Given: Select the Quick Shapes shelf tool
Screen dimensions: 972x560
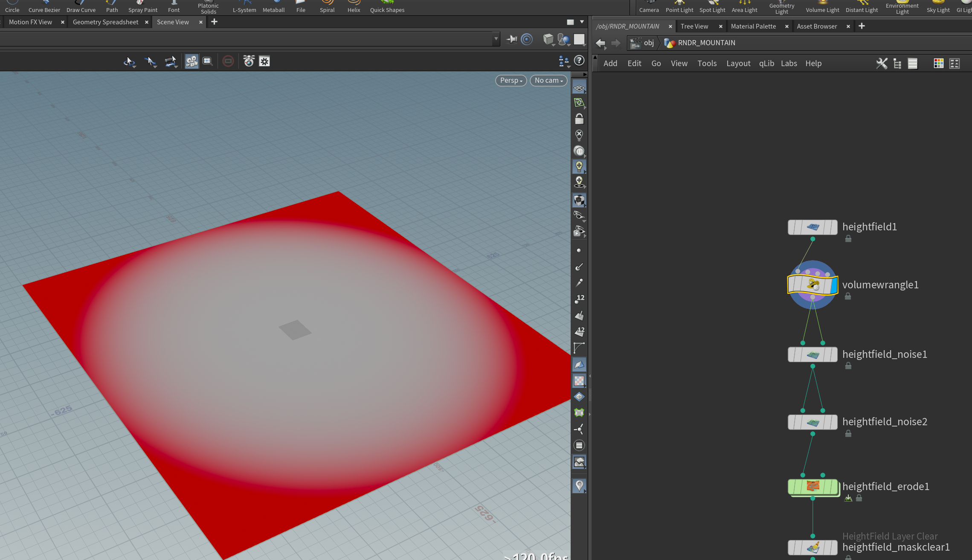Looking at the screenshot, I should pos(387,7).
